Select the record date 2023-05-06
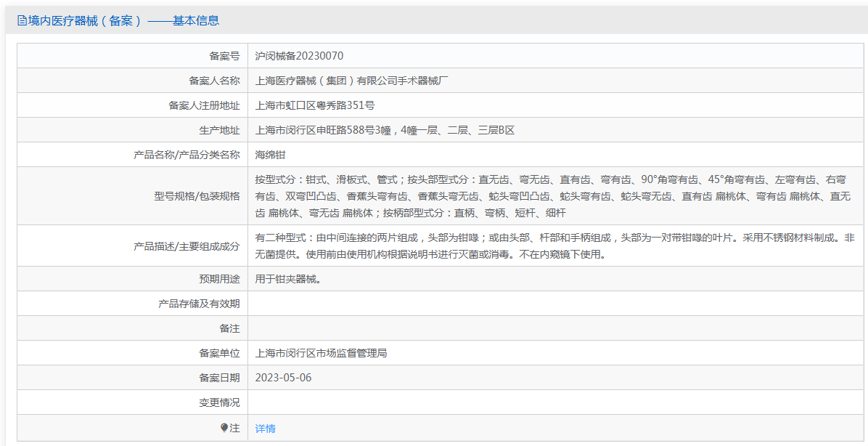This screenshot has height=446, width=868. [284, 378]
